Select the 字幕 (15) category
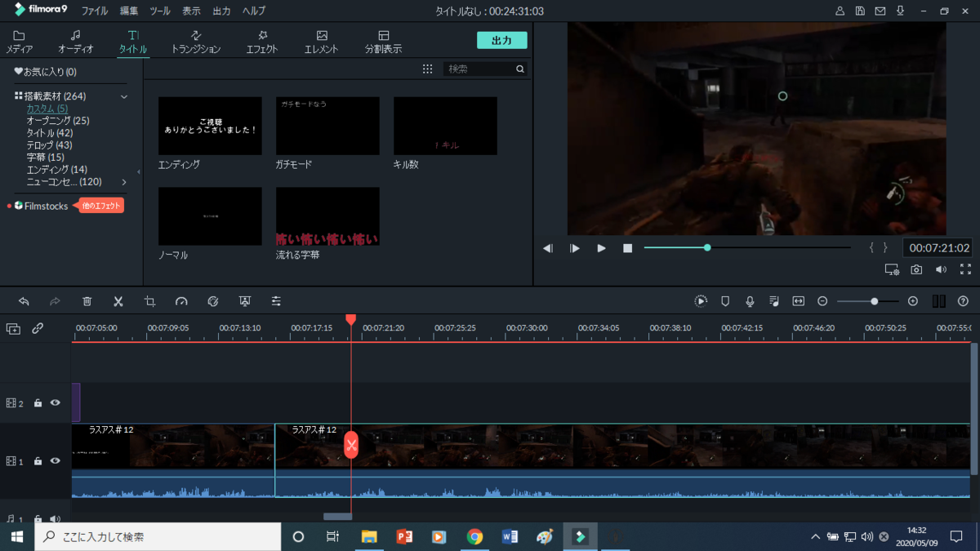The height and width of the screenshot is (551, 980). (x=45, y=158)
